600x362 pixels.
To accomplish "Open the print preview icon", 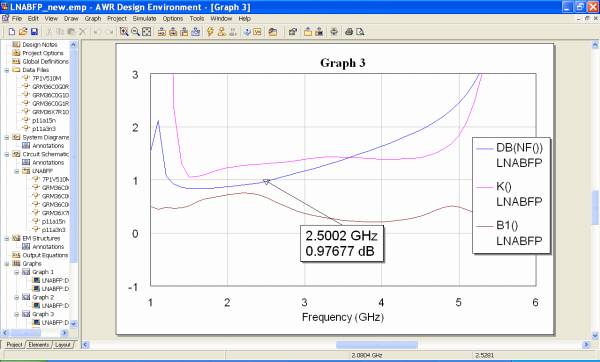I will [x=360, y=32].
